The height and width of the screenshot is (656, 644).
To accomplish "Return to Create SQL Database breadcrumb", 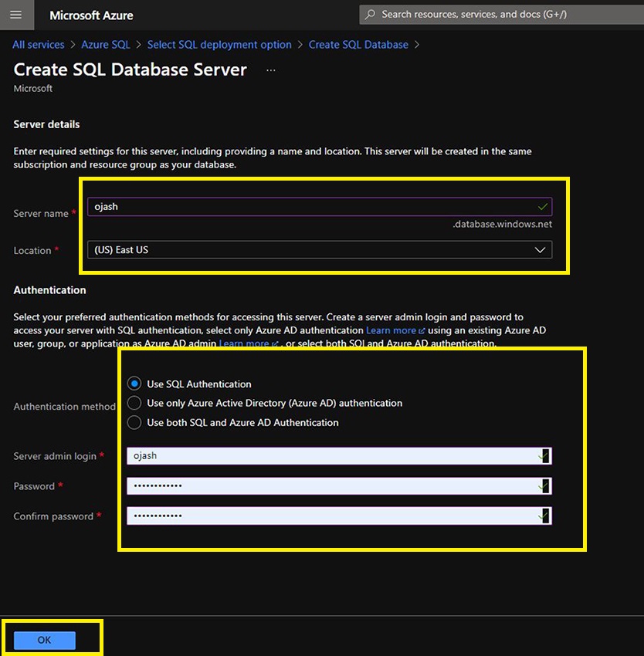I will tap(358, 45).
